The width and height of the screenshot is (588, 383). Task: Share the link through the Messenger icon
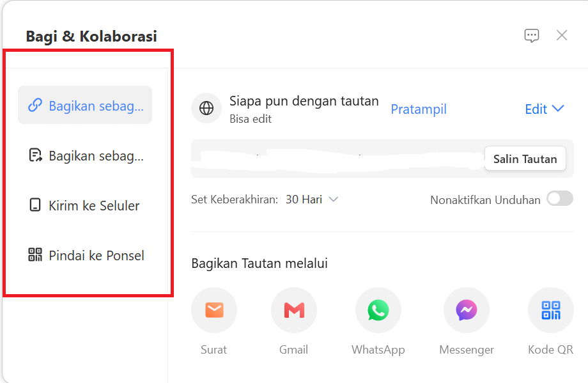coord(466,309)
